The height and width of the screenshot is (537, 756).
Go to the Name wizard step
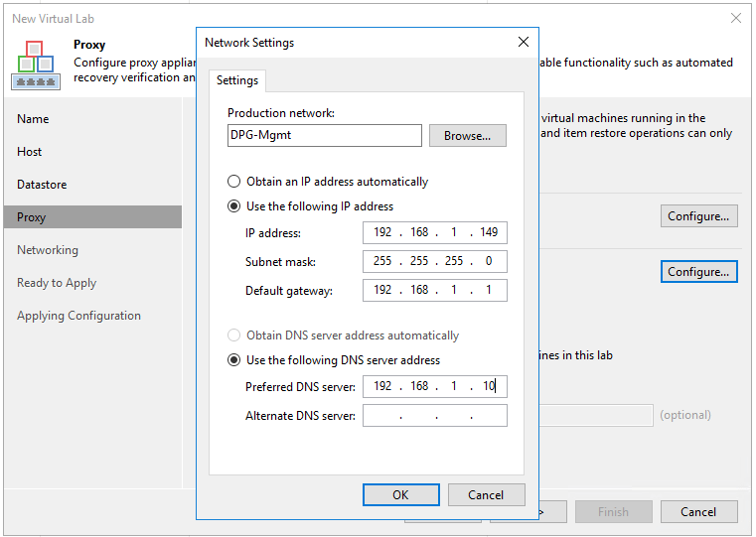point(33,119)
